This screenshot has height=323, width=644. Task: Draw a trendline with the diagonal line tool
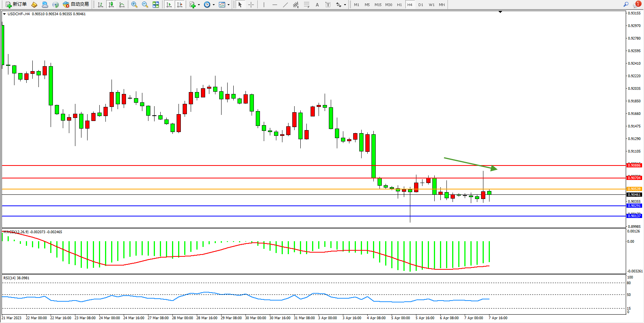pos(285,5)
